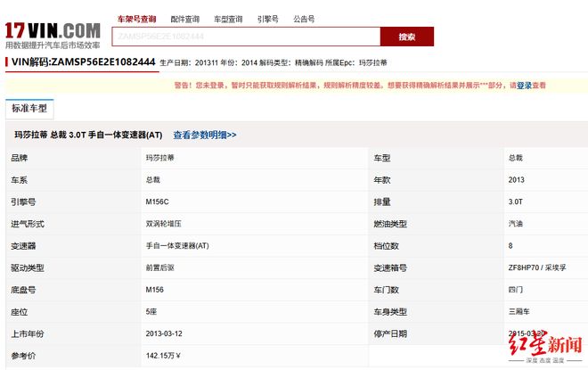This screenshot has height=370, width=588.
Task: Click the 手自一体变速器(AT) value cell
Action: coord(177,246)
